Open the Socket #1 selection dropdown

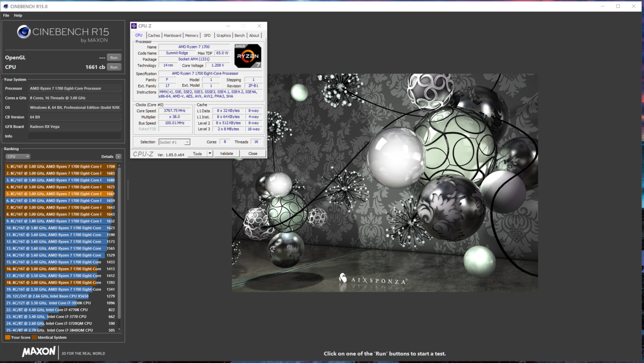(x=174, y=142)
